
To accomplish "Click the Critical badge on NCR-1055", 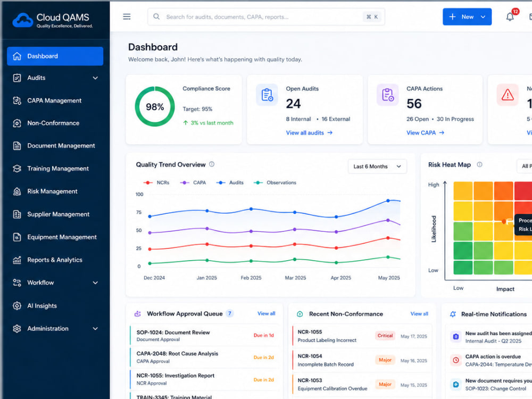I will [385, 336].
